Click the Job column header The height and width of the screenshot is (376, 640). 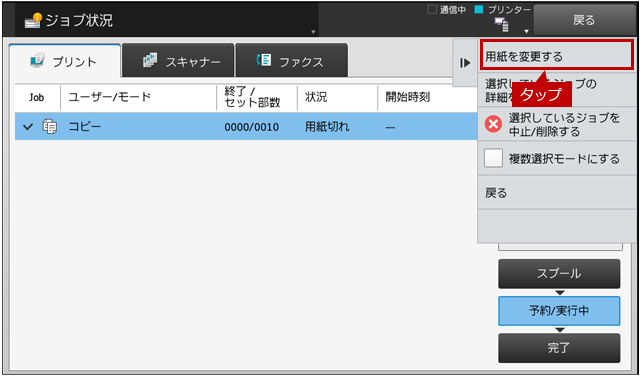pos(37,98)
